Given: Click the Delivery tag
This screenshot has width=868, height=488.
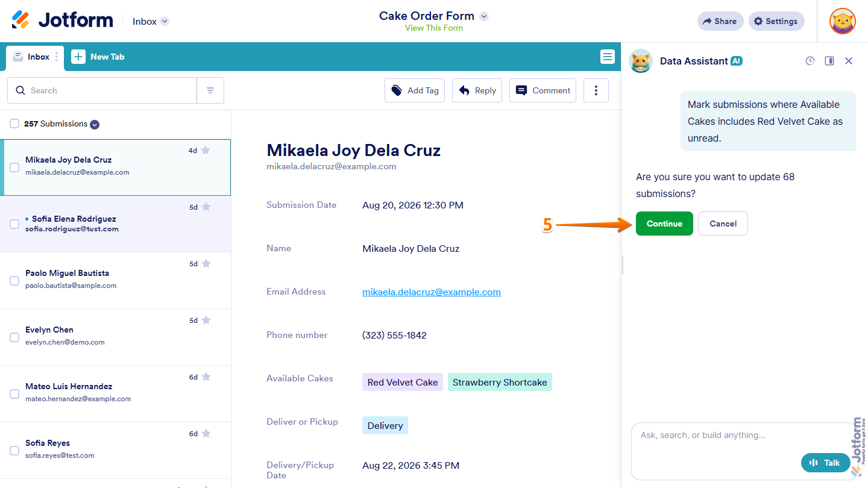Looking at the screenshot, I should (385, 425).
